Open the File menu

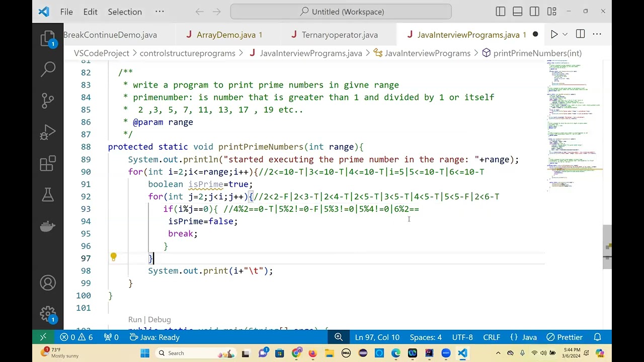pyautogui.click(x=66, y=12)
